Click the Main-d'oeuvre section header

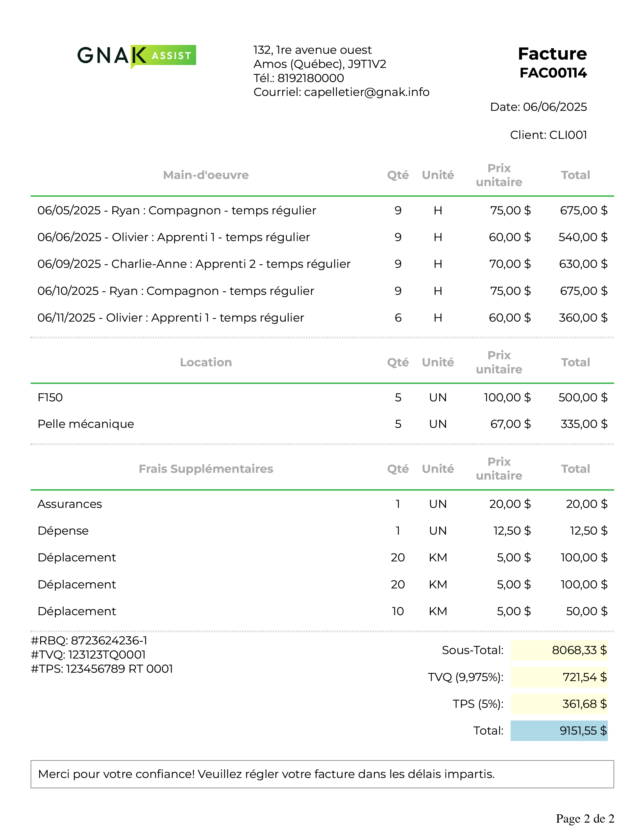[x=206, y=175]
